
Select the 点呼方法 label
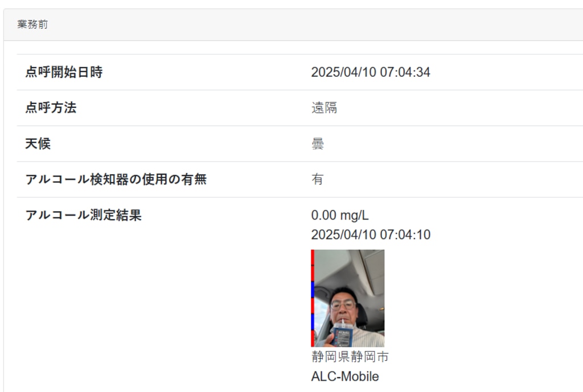pos(51,108)
